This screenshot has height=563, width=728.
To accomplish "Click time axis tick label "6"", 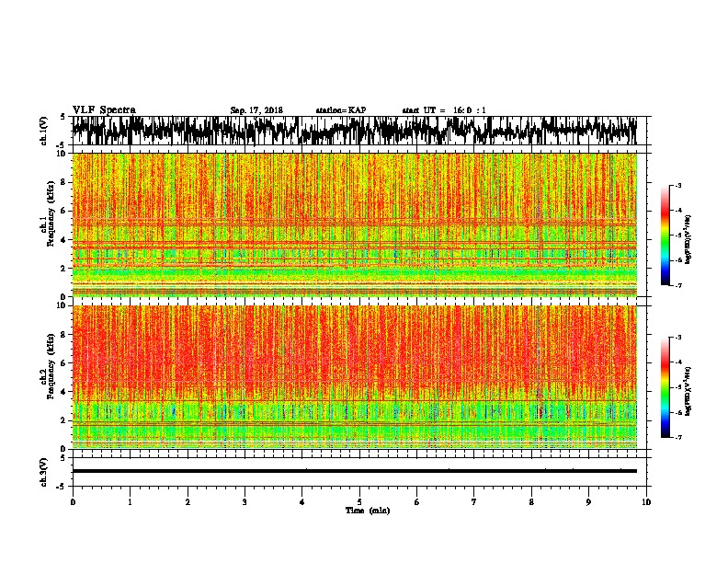I will click(417, 502).
